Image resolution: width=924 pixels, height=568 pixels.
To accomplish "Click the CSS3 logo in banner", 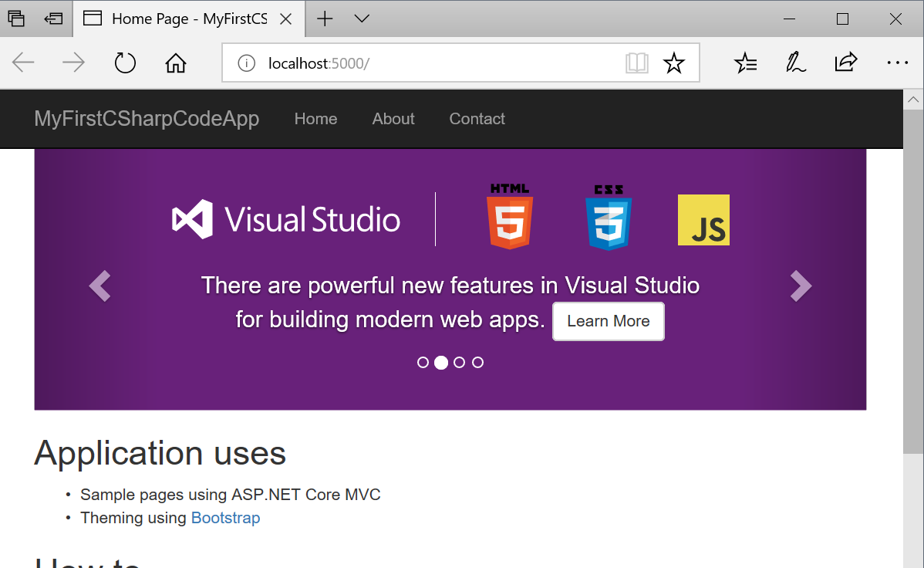I will click(x=609, y=217).
